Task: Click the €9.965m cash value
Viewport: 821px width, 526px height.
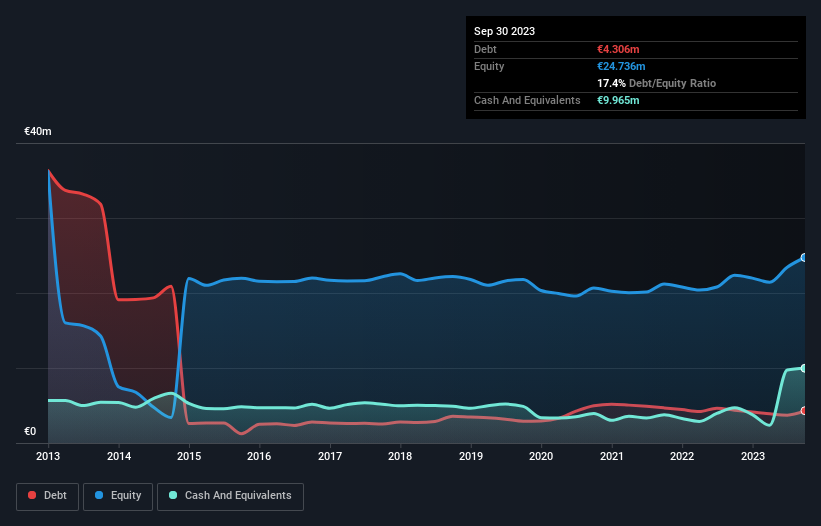Action: pyautogui.click(x=618, y=100)
